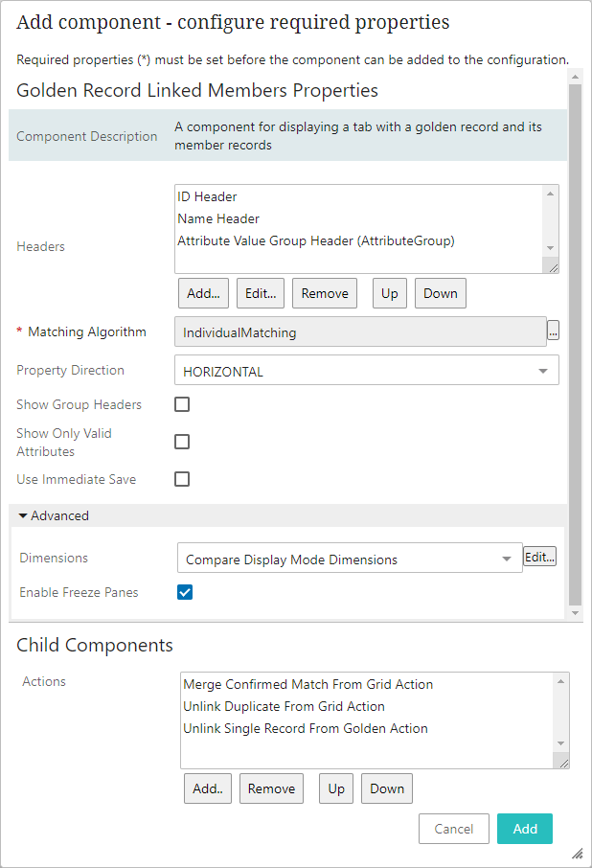Image resolution: width=592 pixels, height=868 pixels.
Task: Tick the Use Immediate Save checkbox
Action: [182, 479]
